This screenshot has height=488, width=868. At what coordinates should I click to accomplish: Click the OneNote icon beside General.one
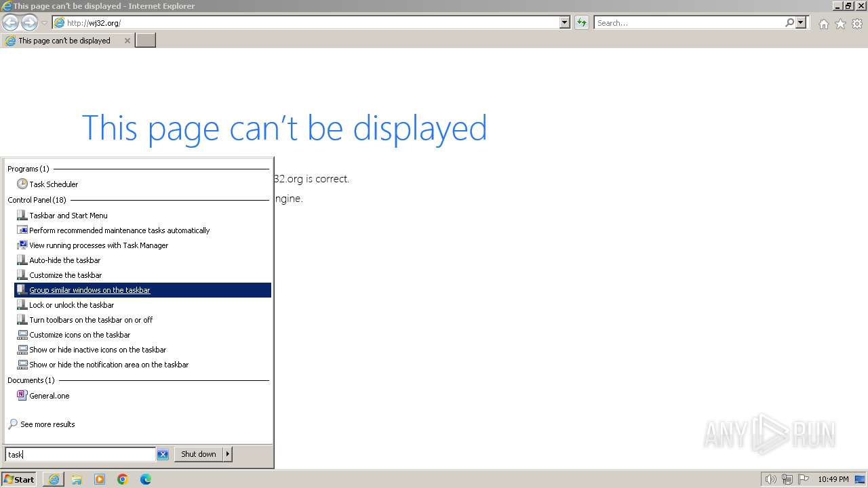coord(22,396)
